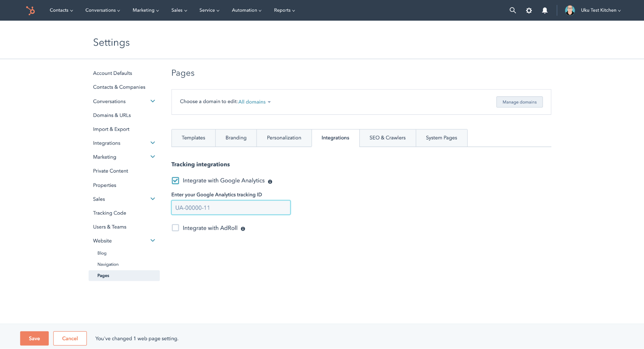644x349 pixels.
Task: Click the Google Analytics tracking ID input field
Action: point(231,208)
